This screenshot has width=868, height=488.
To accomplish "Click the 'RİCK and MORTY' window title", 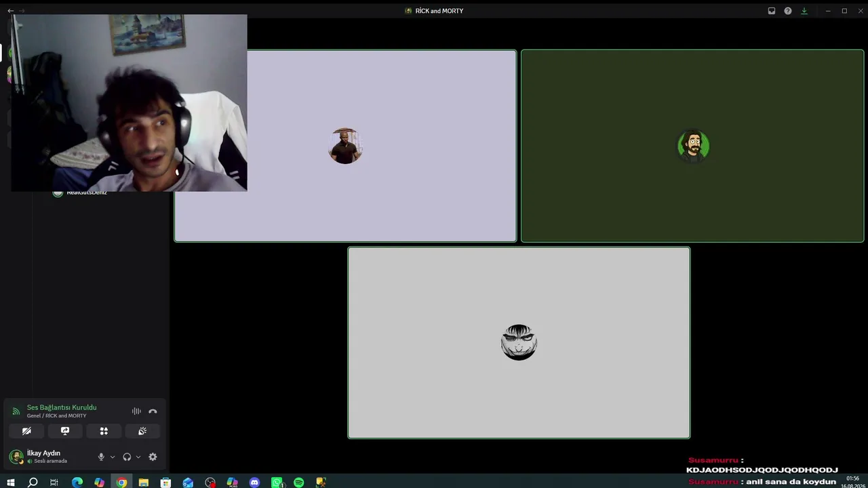I will click(x=439, y=11).
